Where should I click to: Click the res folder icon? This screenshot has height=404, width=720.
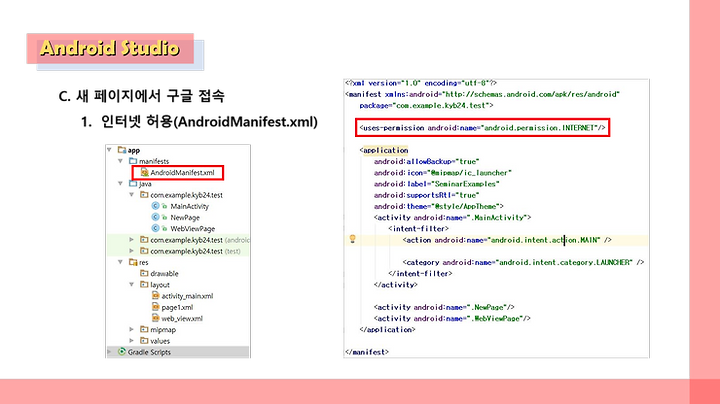(x=133, y=262)
